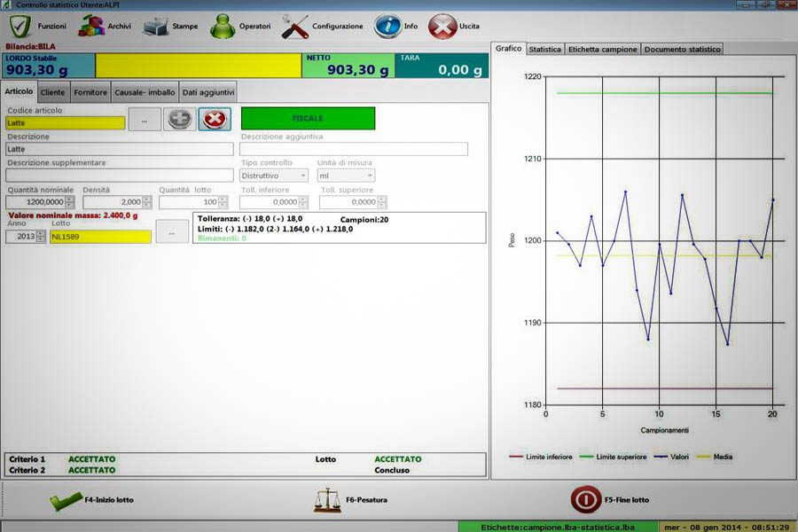Click the add article plus icon
The image size is (798, 532).
[x=179, y=119]
